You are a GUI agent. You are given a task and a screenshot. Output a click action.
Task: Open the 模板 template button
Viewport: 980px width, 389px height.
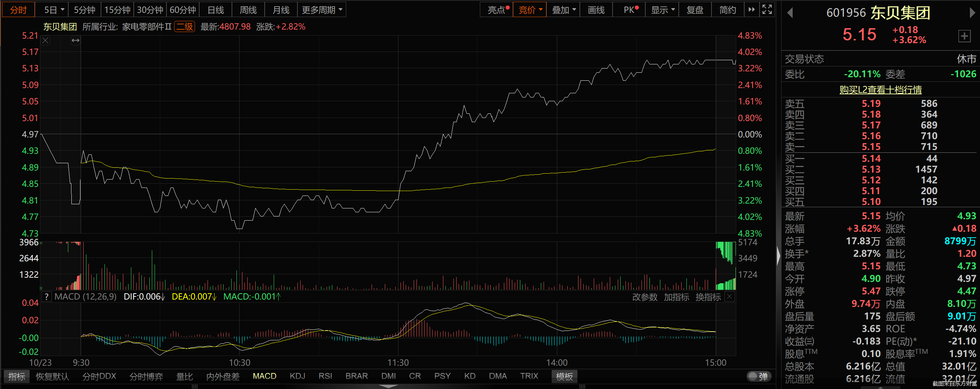pyautogui.click(x=564, y=376)
